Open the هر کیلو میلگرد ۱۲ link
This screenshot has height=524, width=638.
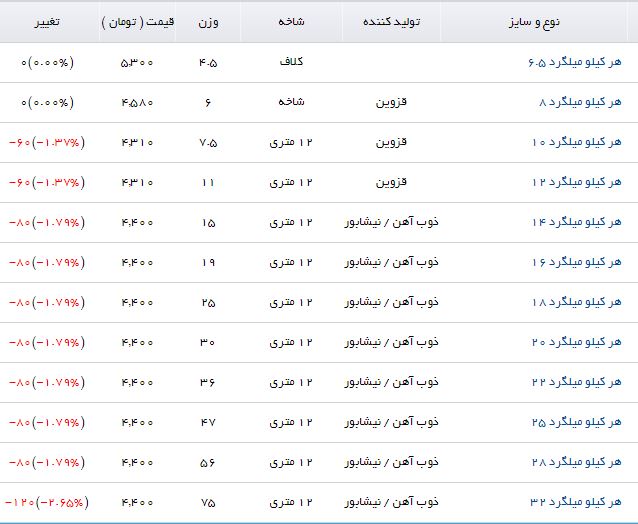tap(577, 182)
